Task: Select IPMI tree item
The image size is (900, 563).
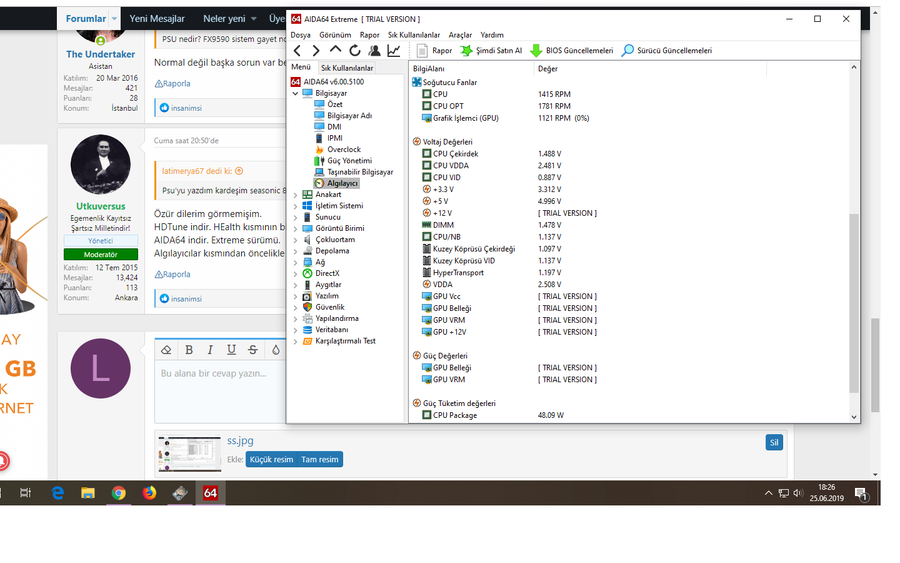Action: pyautogui.click(x=335, y=138)
